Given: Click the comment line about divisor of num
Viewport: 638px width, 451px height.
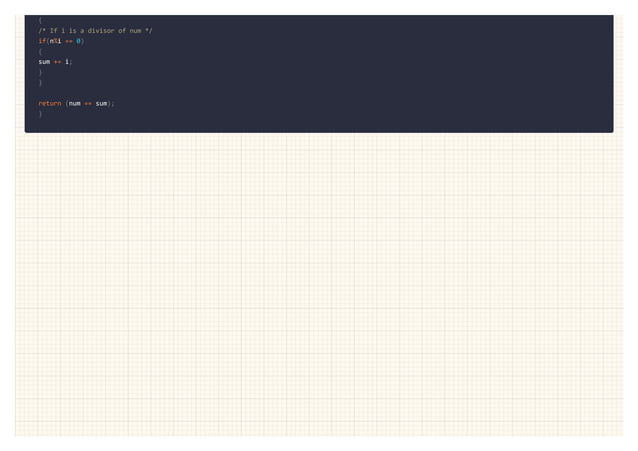Looking at the screenshot, I should pos(95,31).
